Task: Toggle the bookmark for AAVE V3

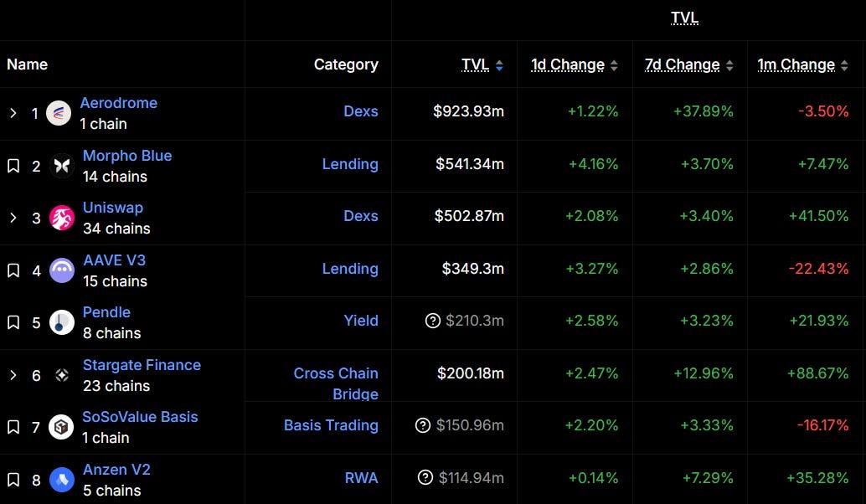Action: pyautogui.click(x=13, y=270)
